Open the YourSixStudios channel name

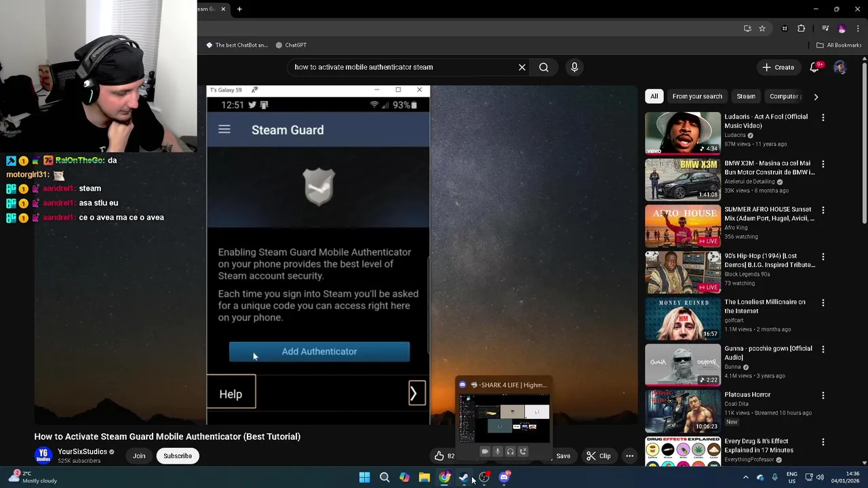pyautogui.click(x=82, y=451)
